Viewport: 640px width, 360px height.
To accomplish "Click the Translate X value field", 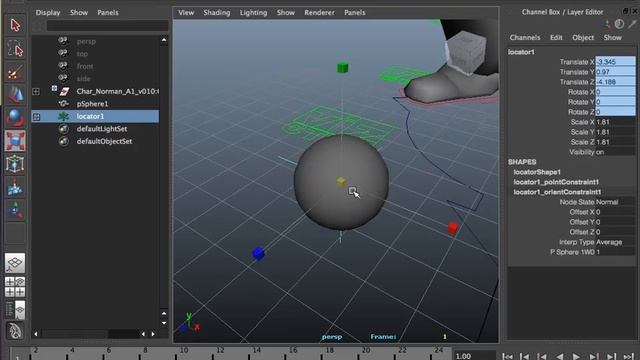I will coord(615,62).
